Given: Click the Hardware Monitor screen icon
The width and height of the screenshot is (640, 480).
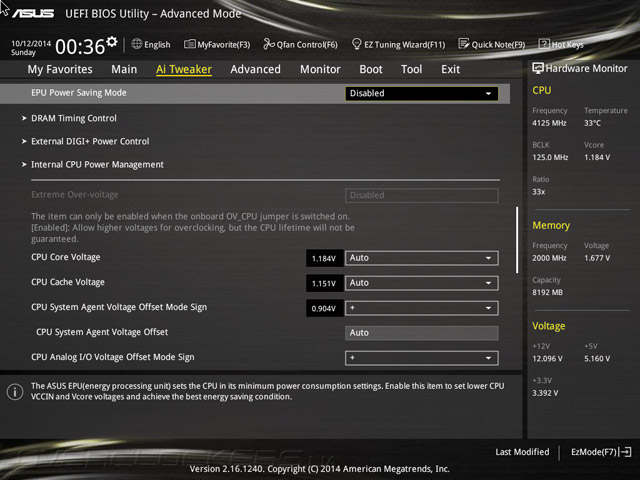Looking at the screenshot, I should coord(538,69).
